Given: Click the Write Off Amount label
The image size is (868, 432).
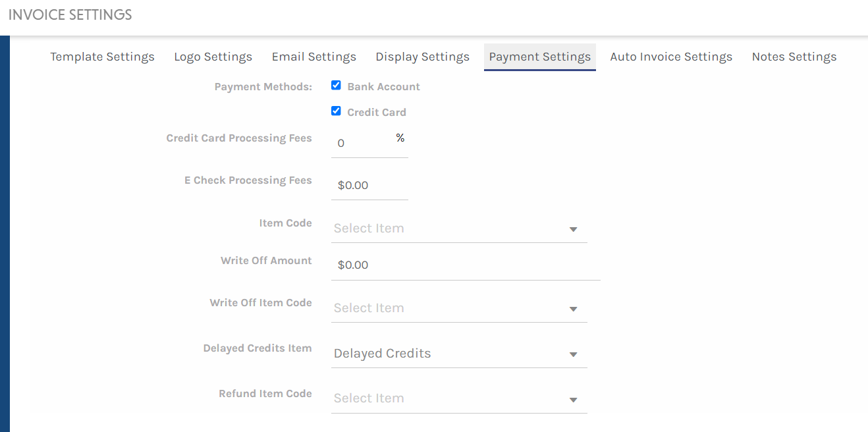Looking at the screenshot, I should point(266,261).
